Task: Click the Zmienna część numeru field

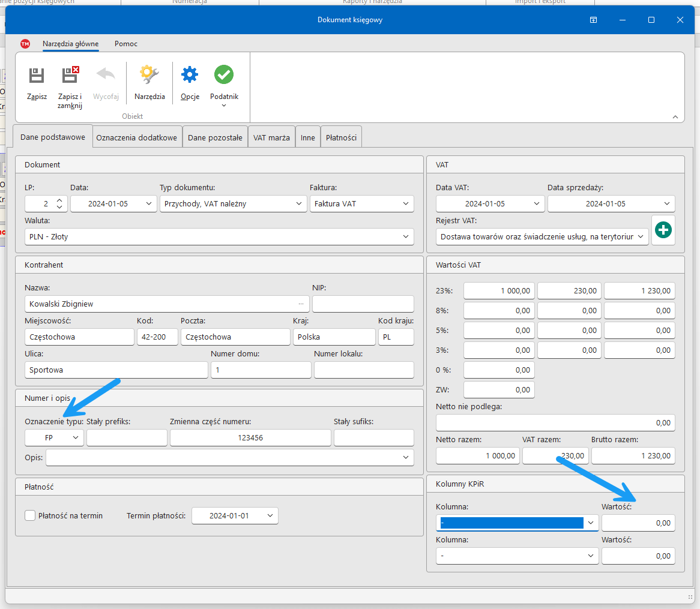Action: [250, 438]
